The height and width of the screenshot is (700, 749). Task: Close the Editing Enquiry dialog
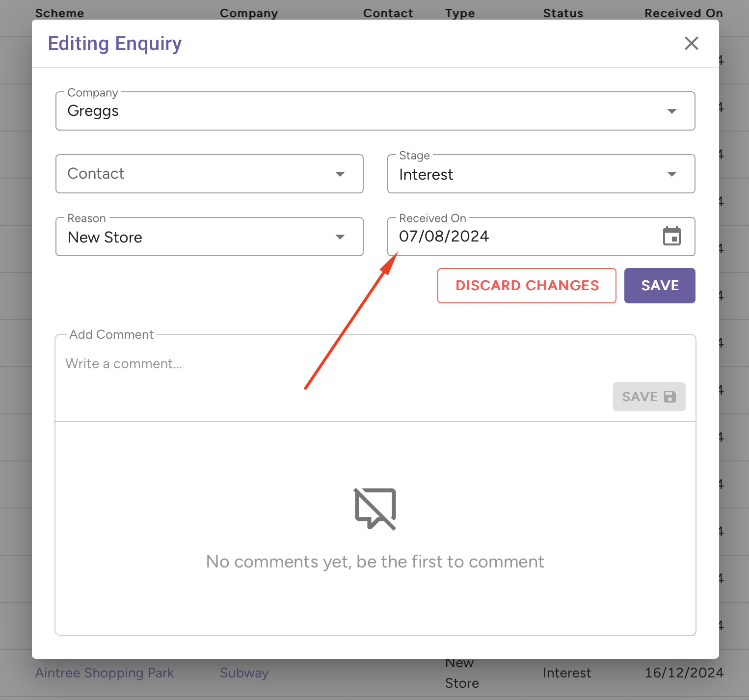click(x=691, y=43)
